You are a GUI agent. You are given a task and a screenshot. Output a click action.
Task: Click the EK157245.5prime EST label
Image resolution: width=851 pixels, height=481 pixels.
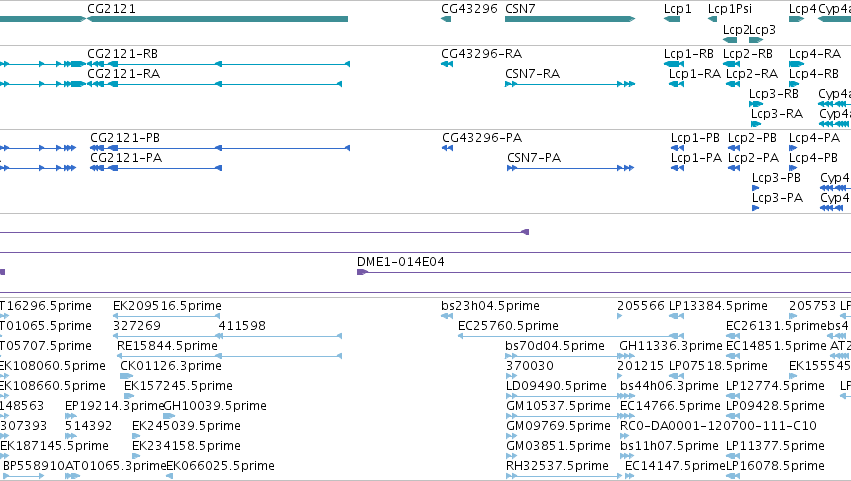(178, 387)
